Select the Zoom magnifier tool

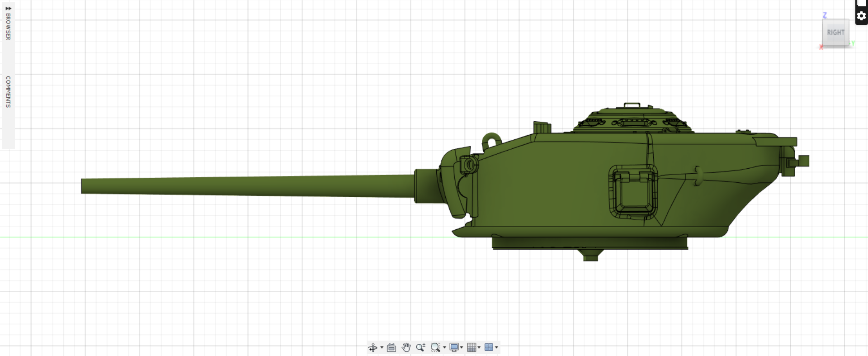(x=420, y=347)
